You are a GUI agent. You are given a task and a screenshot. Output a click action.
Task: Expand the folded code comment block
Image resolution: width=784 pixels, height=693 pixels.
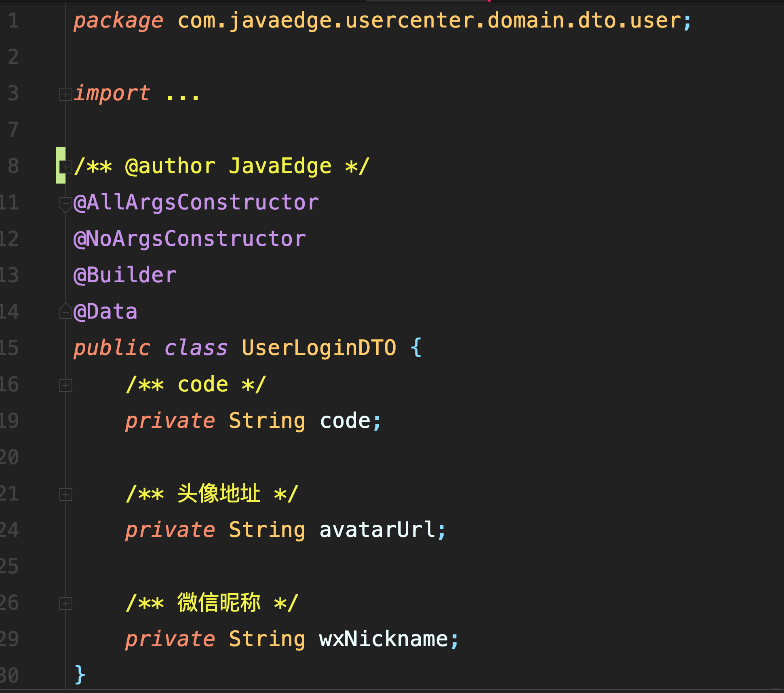tap(65, 385)
